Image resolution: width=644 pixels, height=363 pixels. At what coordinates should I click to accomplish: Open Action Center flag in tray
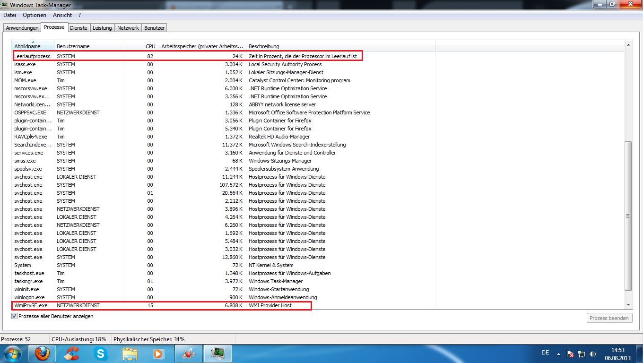pos(570,354)
